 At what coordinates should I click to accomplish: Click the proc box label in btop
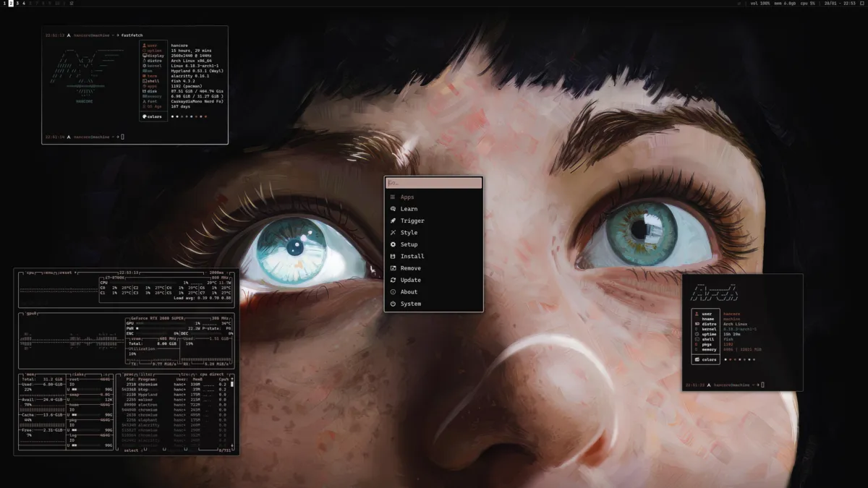pos(129,374)
